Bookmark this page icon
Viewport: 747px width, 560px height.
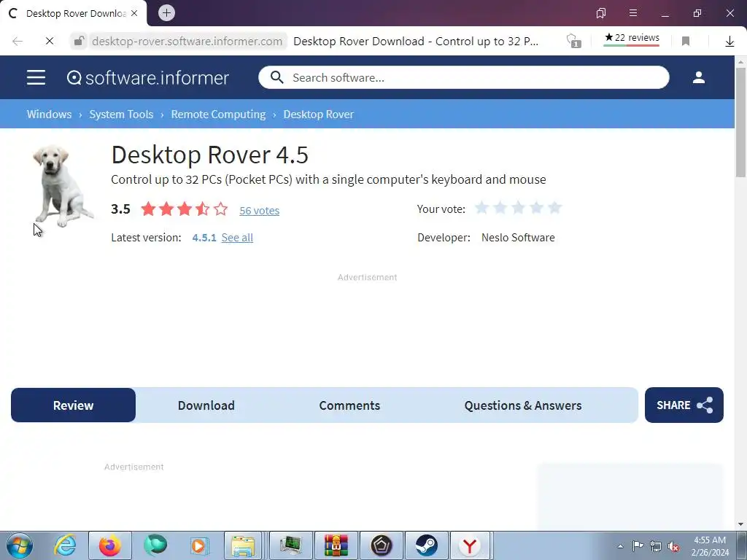click(x=686, y=42)
